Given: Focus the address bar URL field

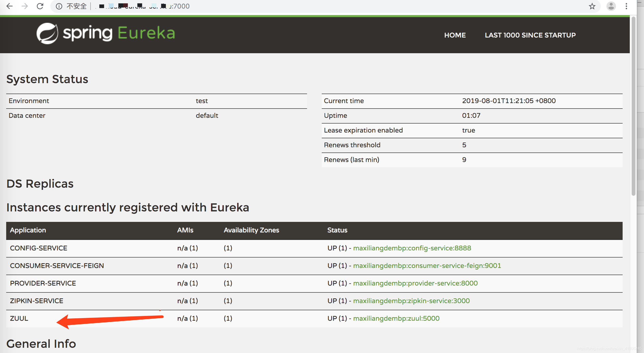Looking at the screenshot, I should [325, 6].
